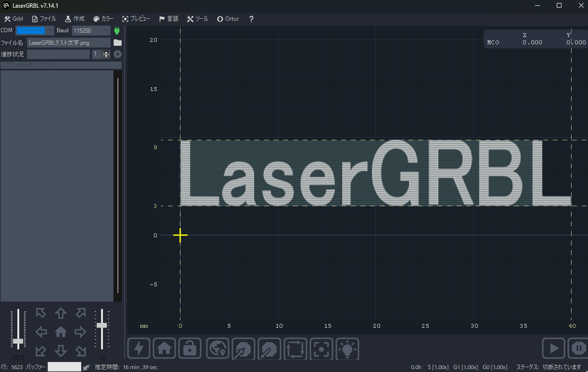Click the S [1.00x] override label
Screen dimensions: 588x372
(438, 367)
